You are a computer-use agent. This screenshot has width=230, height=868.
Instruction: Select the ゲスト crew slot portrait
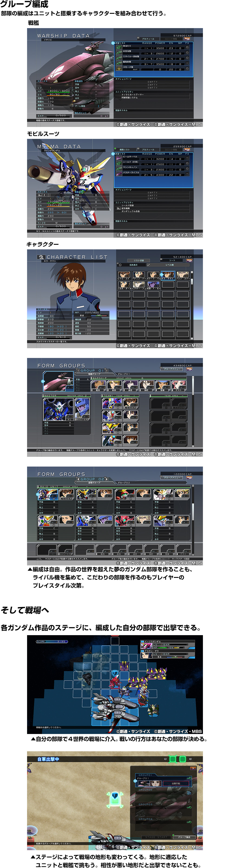179,386
